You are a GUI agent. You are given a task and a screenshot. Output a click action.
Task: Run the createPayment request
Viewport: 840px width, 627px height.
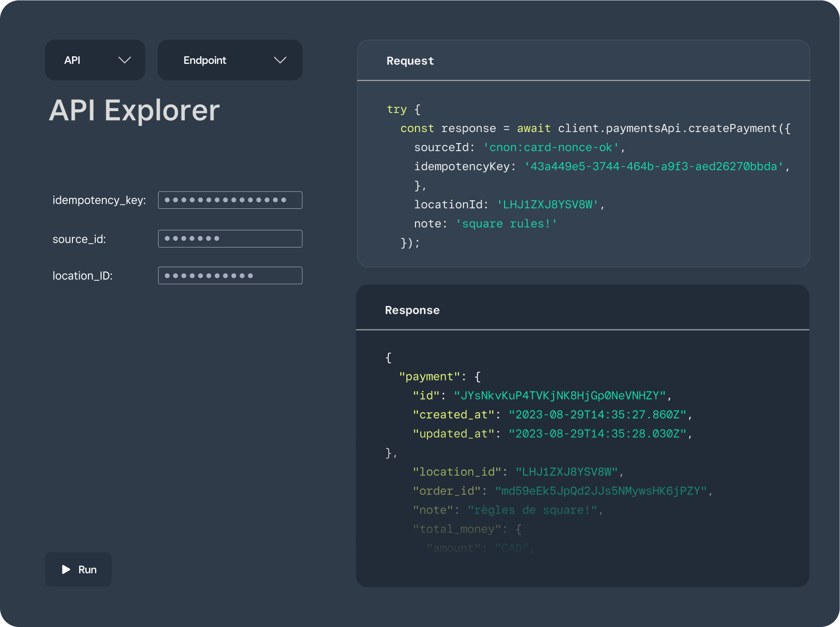pyautogui.click(x=78, y=569)
